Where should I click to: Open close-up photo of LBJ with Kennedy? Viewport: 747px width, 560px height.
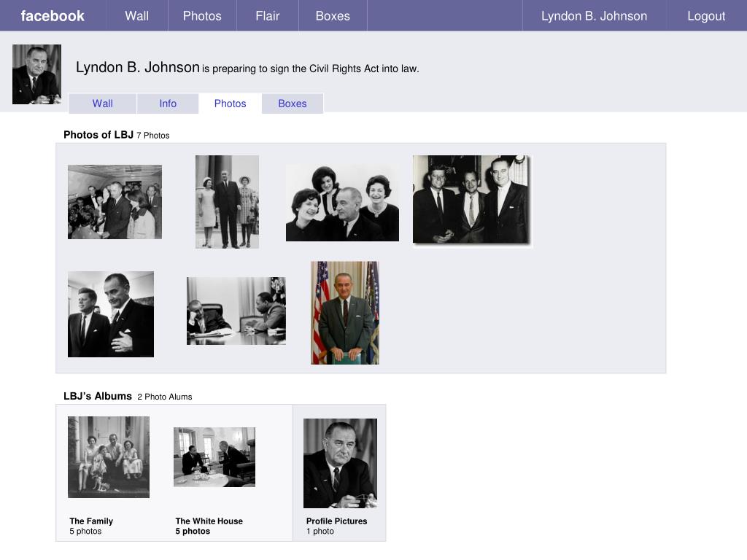click(111, 314)
